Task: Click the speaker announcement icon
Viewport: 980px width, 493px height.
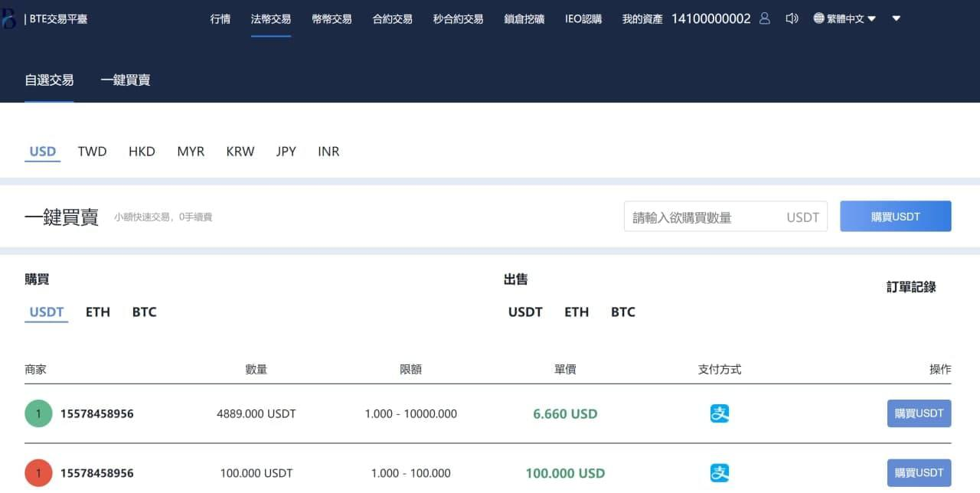Action: [x=792, y=18]
